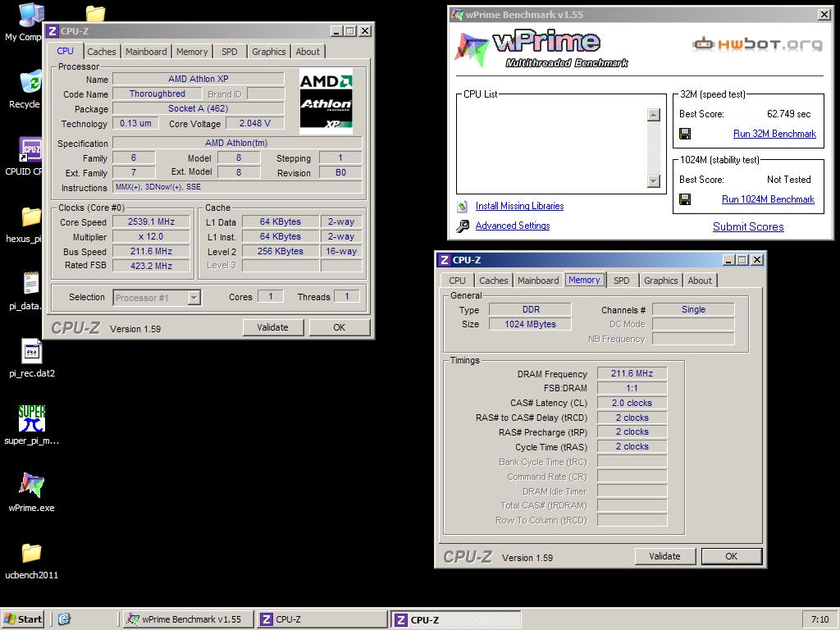This screenshot has width=840, height=630.
Task: Select the pi_data text file icon
Action: [x=31, y=283]
